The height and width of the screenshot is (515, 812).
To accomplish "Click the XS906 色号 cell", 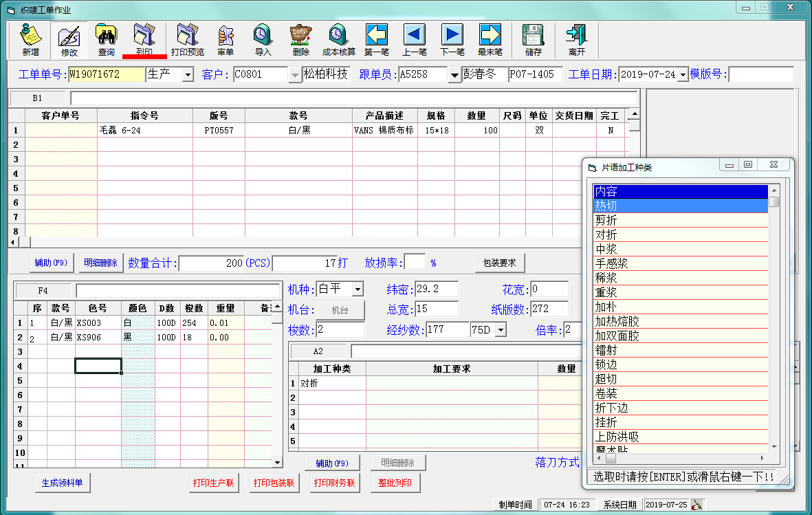I will (x=98, y=338).
